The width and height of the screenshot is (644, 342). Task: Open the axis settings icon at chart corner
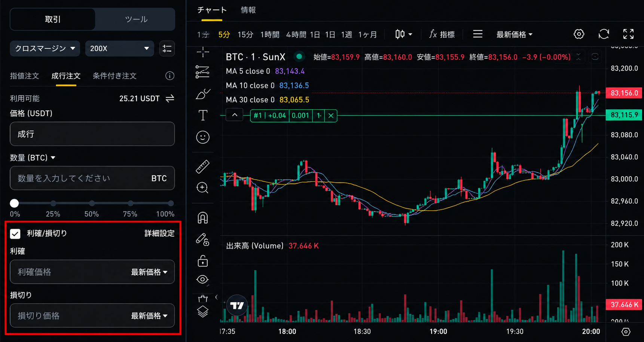coord(626,332)
